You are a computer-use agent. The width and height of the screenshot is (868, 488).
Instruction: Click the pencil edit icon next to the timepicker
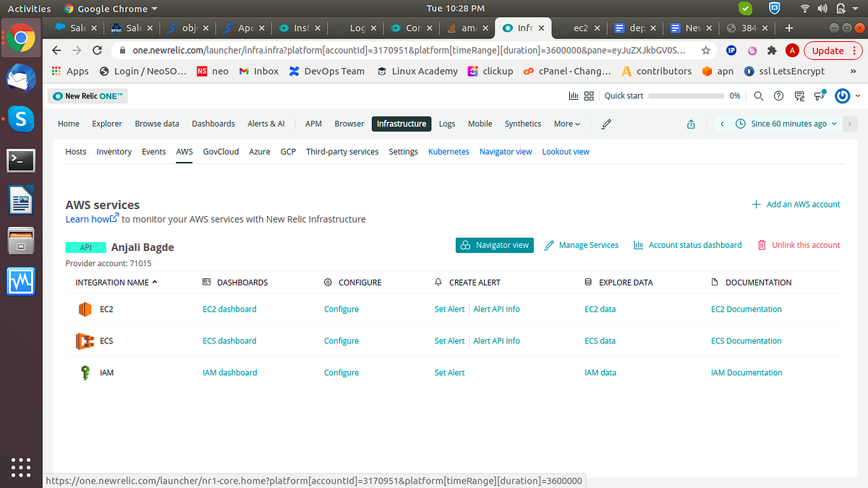tap(605, 124)
